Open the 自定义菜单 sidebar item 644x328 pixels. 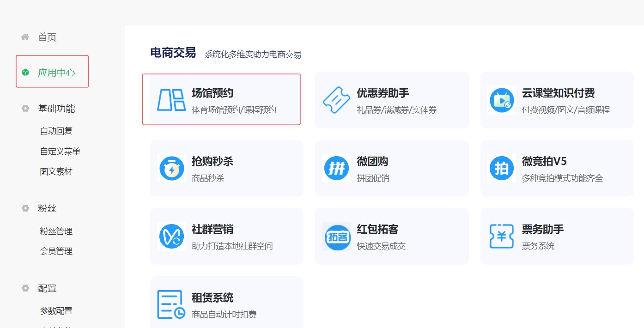coord(61,151)
